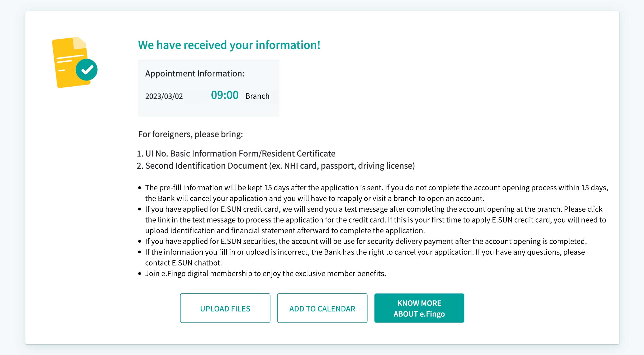This screenshot has height=355, width=644.
Task: Click the Branch label in appointment box
Action: (x=257, y=96)
